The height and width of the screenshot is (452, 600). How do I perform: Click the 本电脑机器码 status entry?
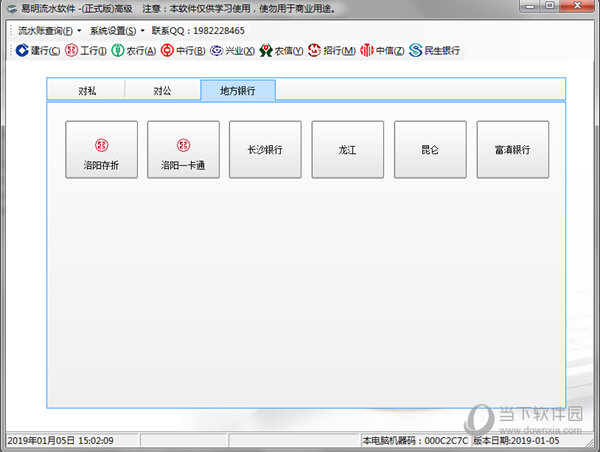[415, 441]
